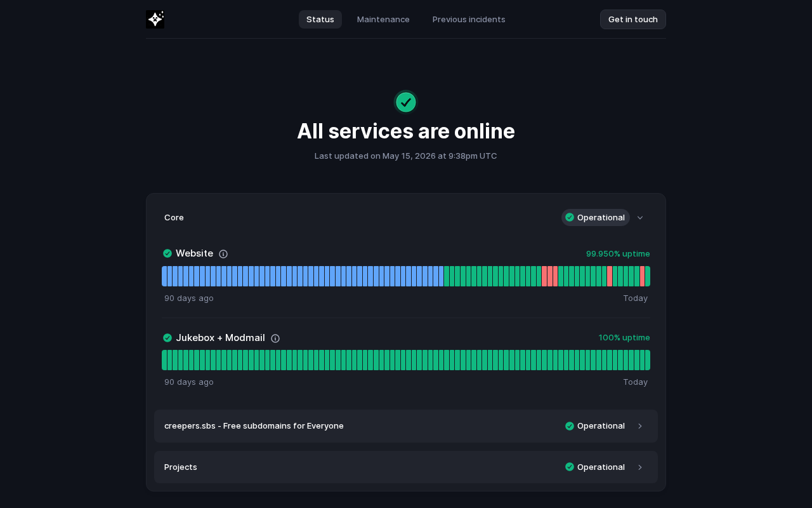812x508 pixels.
Task: Open the Previous incidents tab
Action: tap(469, 19)
